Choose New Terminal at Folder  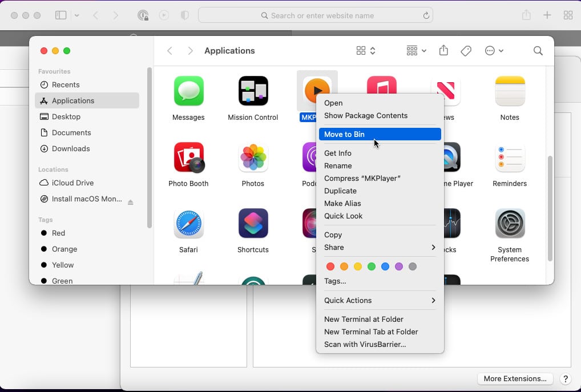click(x=380, y=320)
